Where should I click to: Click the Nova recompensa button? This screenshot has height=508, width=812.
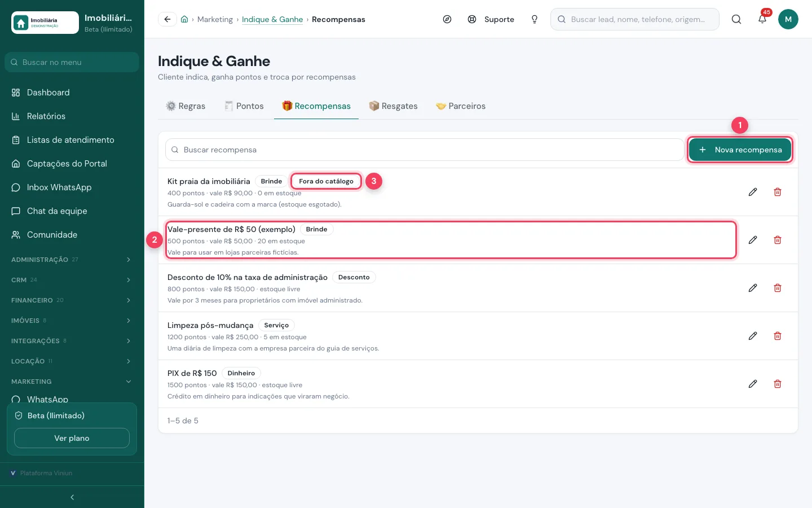740,150
